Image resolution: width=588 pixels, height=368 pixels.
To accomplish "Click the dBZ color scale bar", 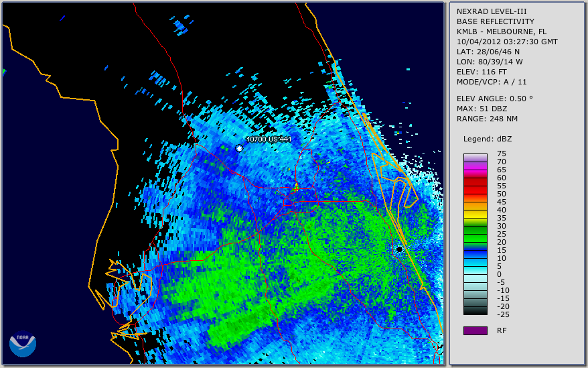I will click(475, 234).
